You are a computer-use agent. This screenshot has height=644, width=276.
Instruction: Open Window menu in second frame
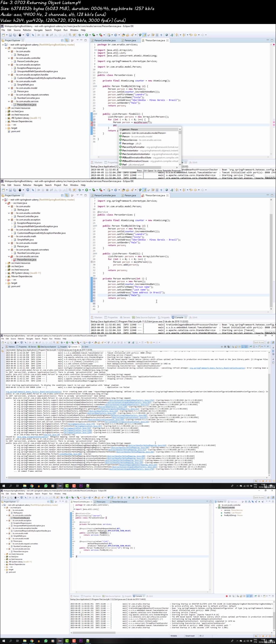click(74, 185)
